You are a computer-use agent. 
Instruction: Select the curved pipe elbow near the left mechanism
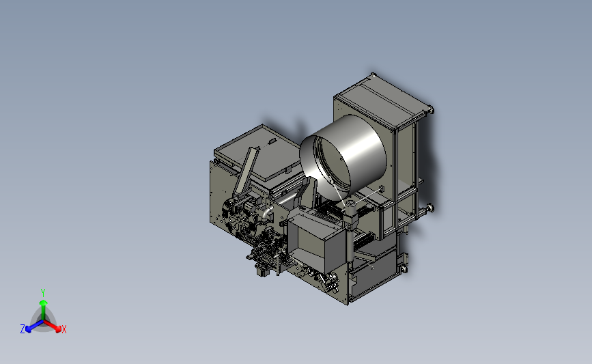267,212
